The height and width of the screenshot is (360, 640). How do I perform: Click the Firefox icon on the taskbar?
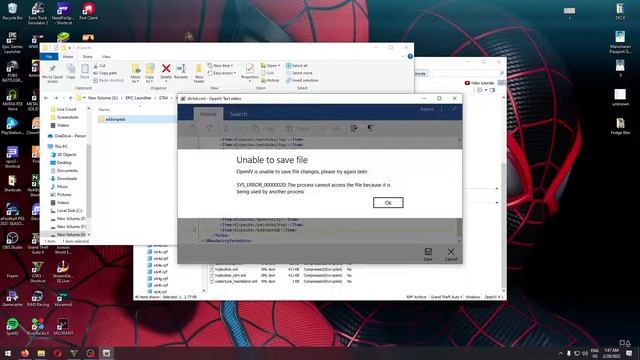(25, 353)
